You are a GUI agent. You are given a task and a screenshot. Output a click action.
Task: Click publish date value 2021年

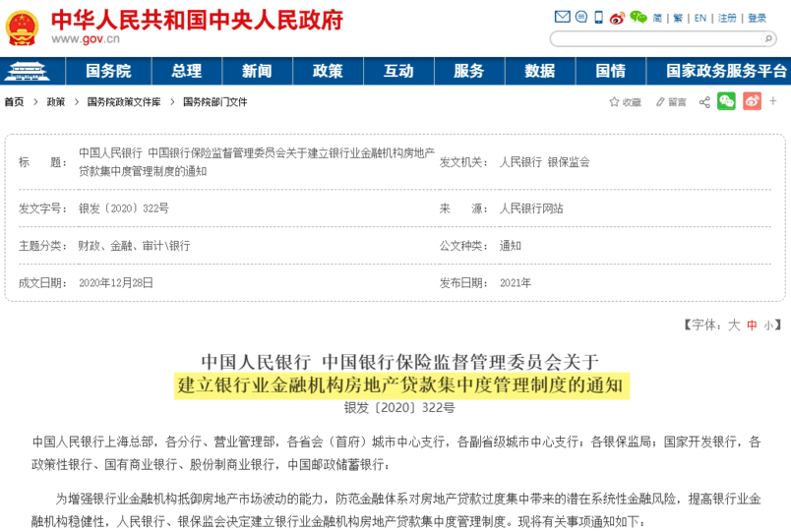516,283
